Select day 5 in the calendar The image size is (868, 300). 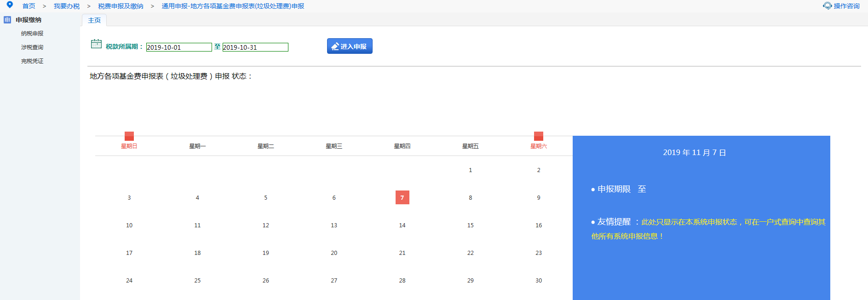click(x=266, y=198)
